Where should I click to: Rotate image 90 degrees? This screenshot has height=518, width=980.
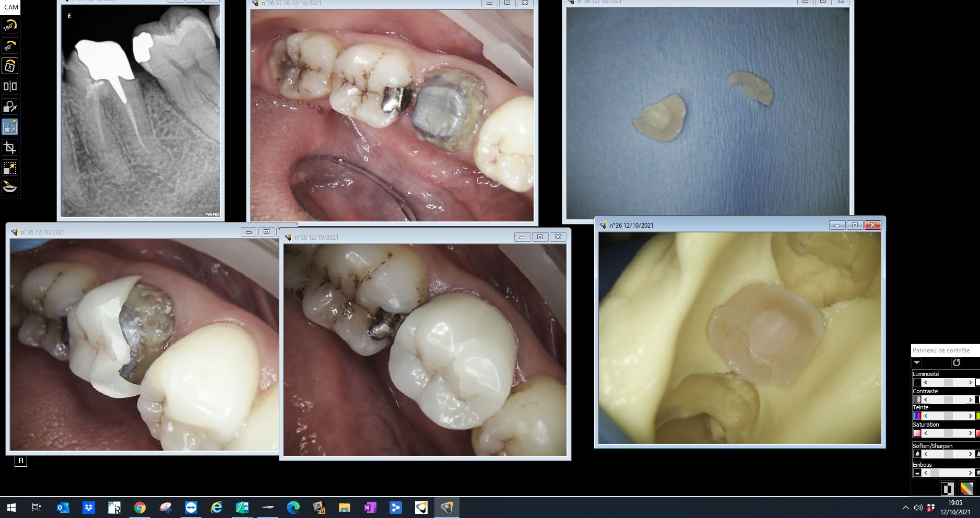[10, 46]
